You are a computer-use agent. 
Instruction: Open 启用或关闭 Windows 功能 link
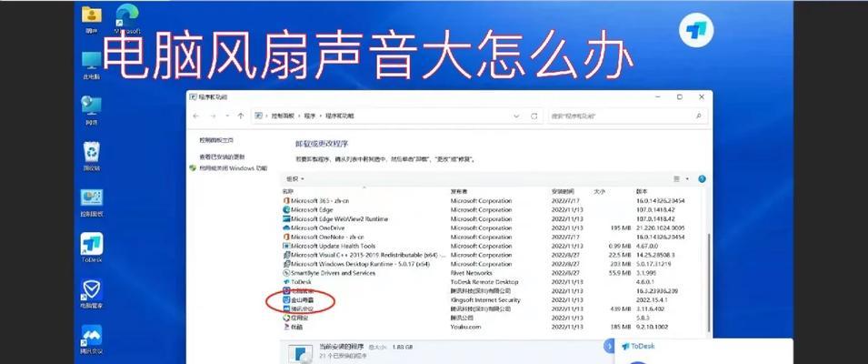(233, 167)
